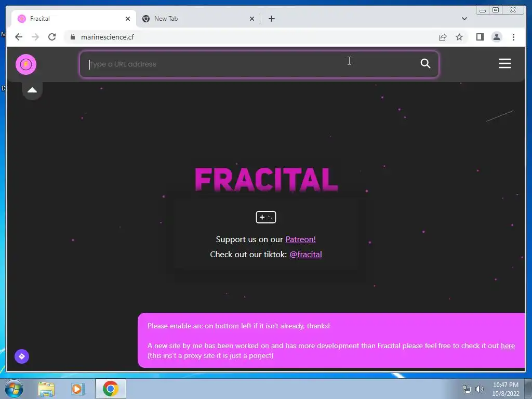Open the @fracital tiktok link

[305, 255]
